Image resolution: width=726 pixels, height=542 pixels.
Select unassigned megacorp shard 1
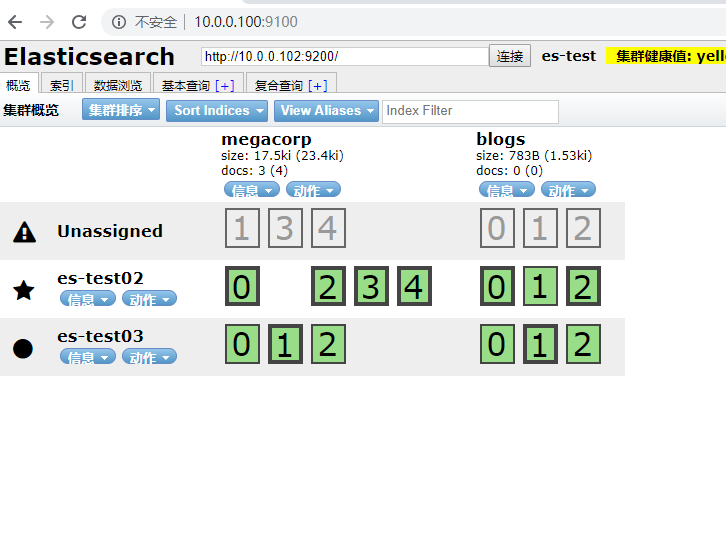pyautogui.click(x=242, y=228)
